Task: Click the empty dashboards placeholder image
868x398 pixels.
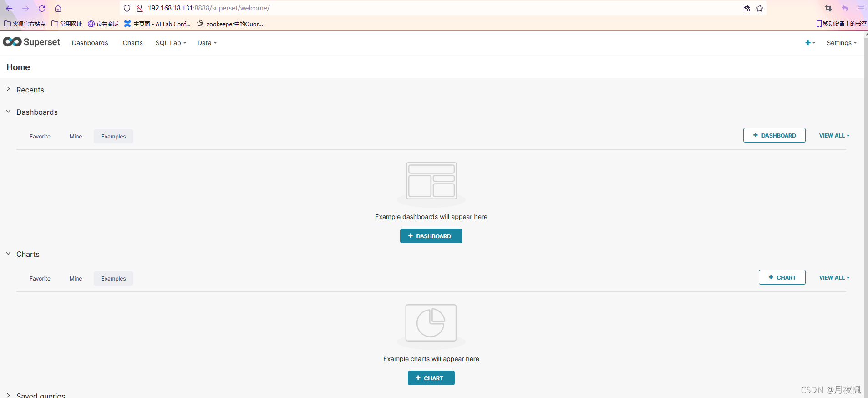Action: [x=431, y=184]
